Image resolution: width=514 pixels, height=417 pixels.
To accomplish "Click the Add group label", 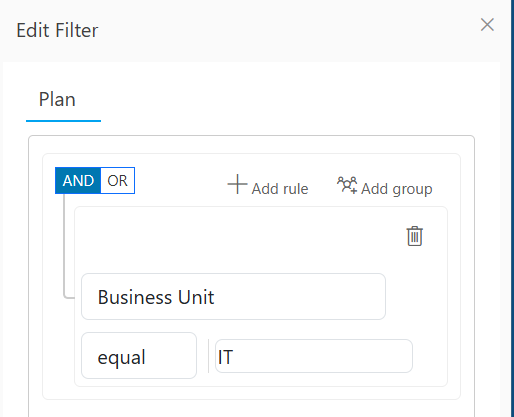I will pyautogui.click(x=396, y=189).
